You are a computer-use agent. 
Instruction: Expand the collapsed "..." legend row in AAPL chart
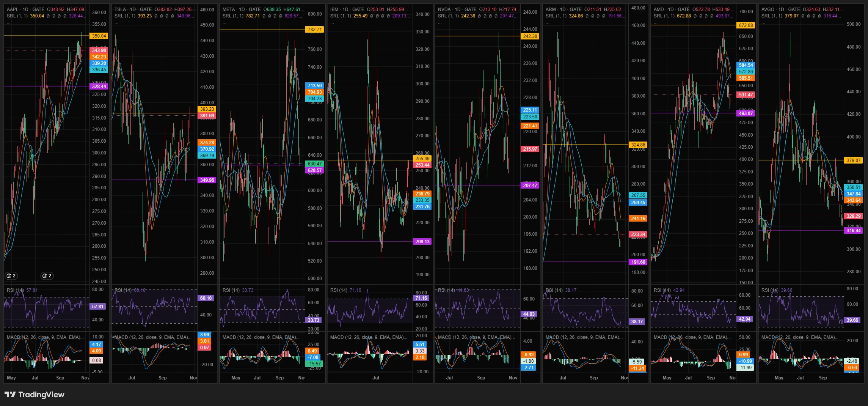9,23
